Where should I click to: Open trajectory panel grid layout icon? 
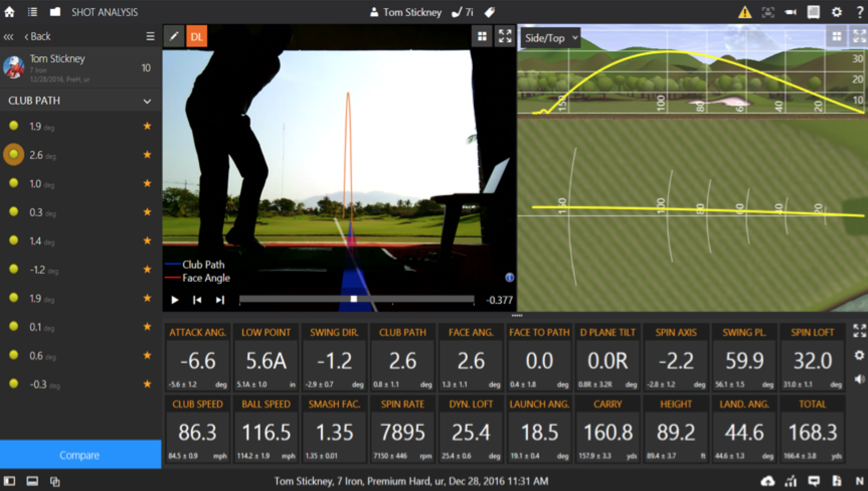pos(837,36)
